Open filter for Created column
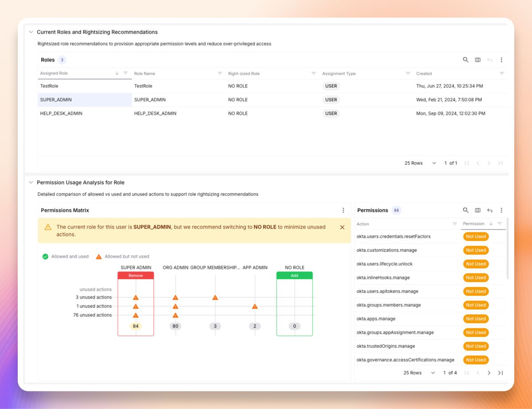Screen dimensions: 532x409 [501, 74]
